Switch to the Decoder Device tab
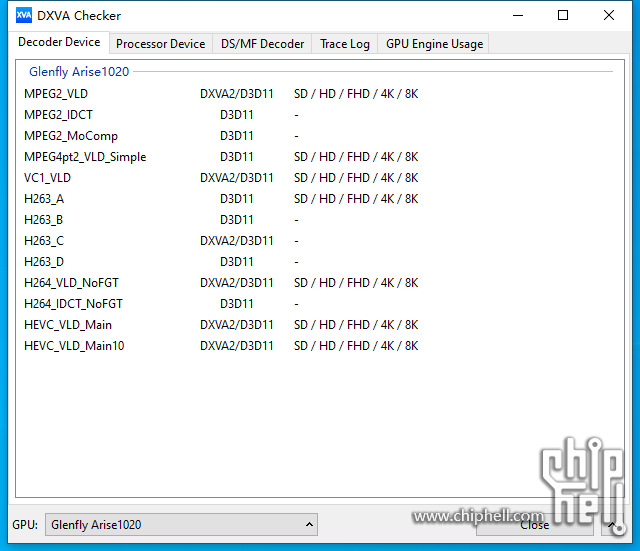This screenshot has height=551, width=640. (59, 42)
